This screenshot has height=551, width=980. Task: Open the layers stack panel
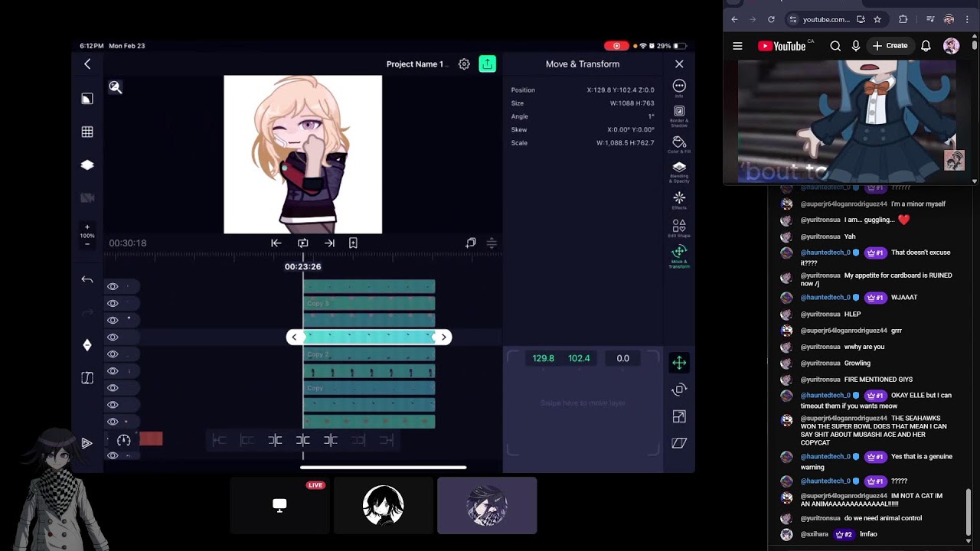87,165
